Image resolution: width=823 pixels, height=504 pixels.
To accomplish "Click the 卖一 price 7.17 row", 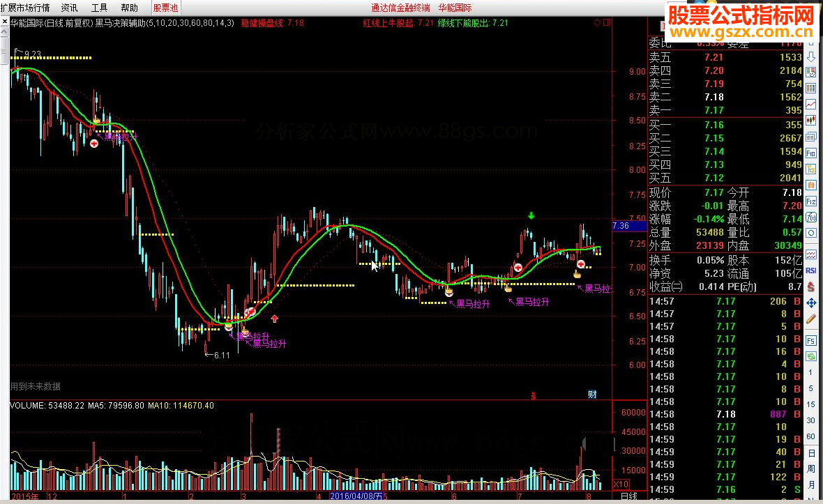I will (x=725, y=110).
